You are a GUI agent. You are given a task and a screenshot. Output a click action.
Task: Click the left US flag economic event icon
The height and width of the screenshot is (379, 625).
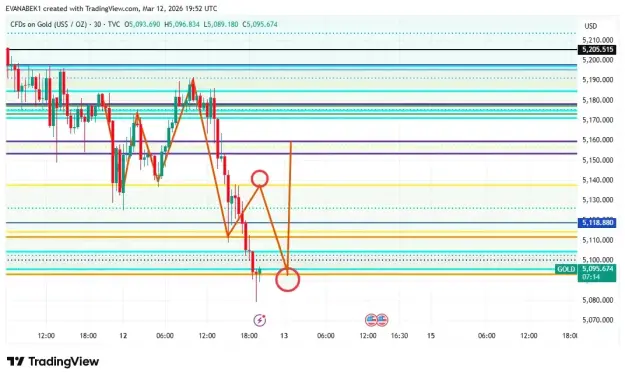pos(371,320)
